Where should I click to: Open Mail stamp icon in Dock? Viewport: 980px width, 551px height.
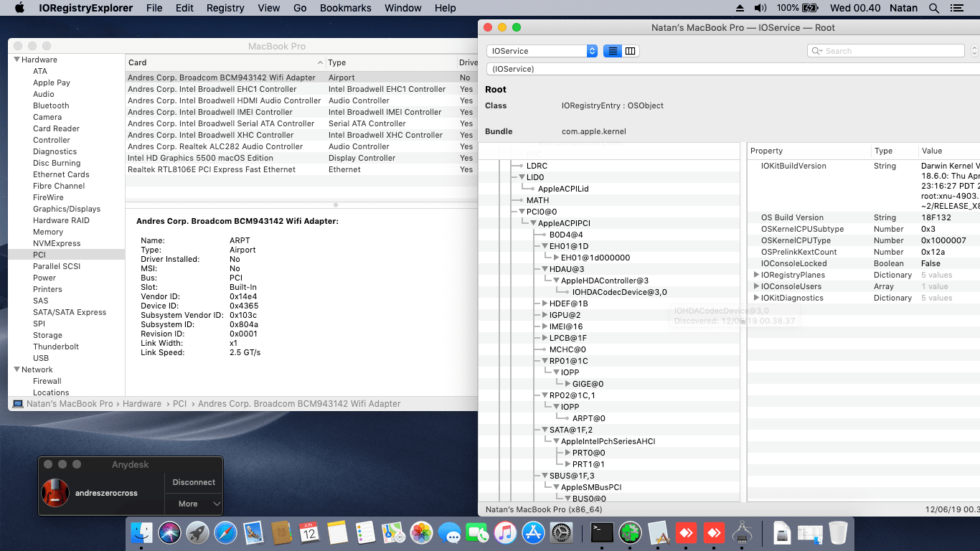pos(253,532)
